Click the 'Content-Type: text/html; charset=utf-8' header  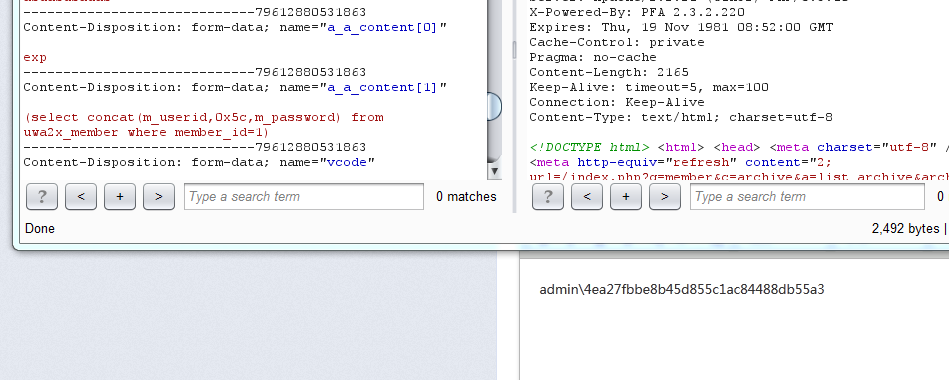pos(681,117)
